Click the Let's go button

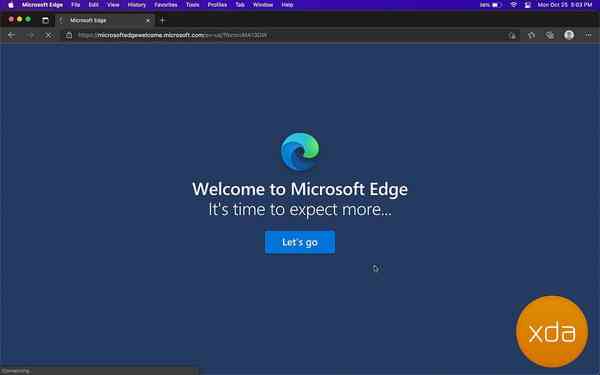pos(300,242)
